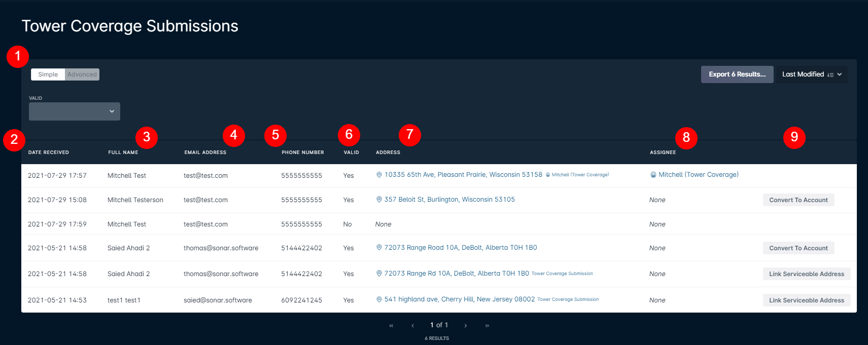Open the Valid filter dropdown
The image size is (868, 345).
[75, 111]
